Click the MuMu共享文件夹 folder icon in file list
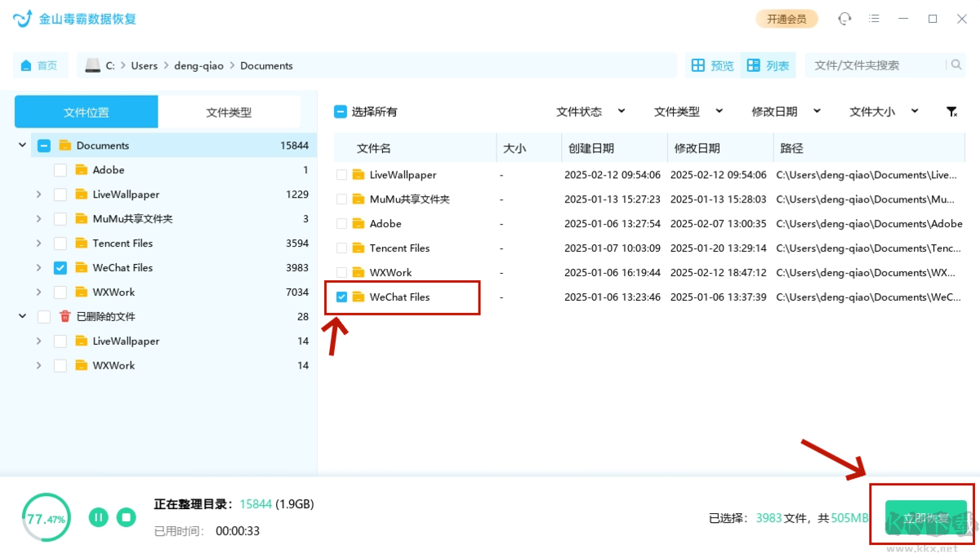The image size is (980, 554). 358,199
